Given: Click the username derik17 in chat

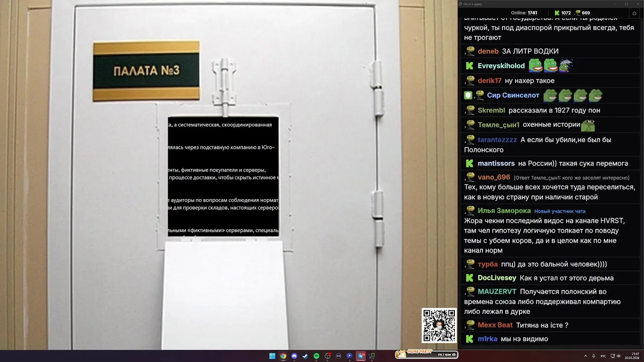Looking at the screenshot, I should click(x=490, y=80).
